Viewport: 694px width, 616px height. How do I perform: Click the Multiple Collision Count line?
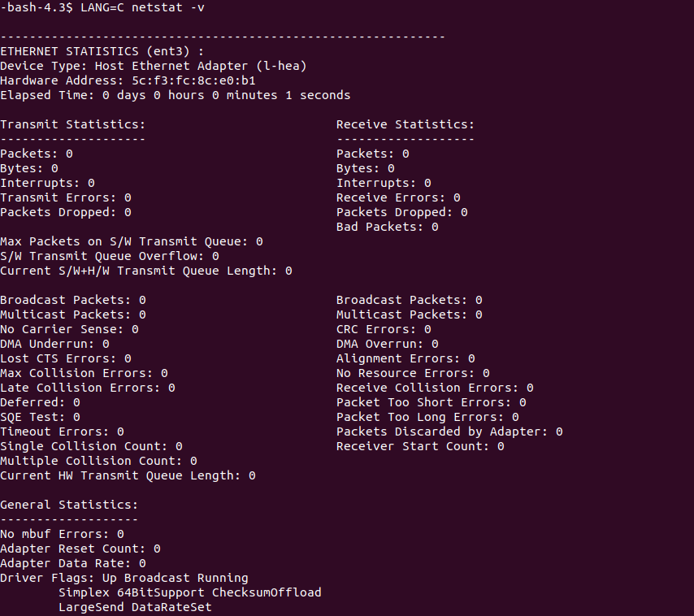98,461
